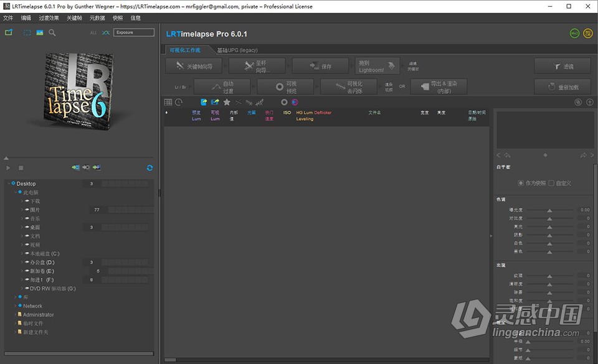598x364 pixels.
Task: Click the blue document-with-arrow icon
Action: (x=204, y=102)
